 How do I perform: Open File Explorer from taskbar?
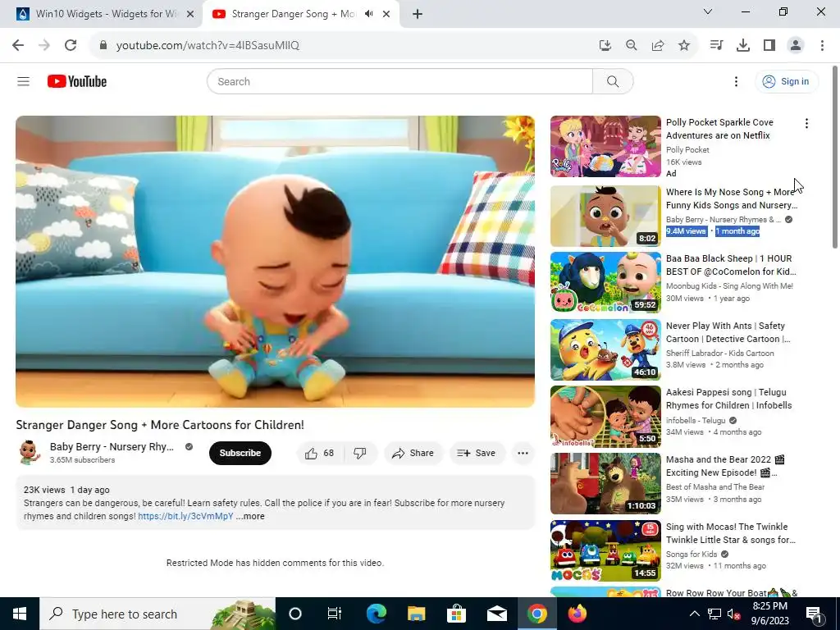pos(416,614)
